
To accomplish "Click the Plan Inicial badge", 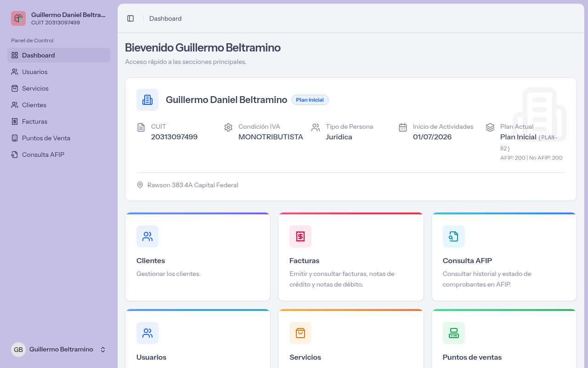I will pos(310,100).
